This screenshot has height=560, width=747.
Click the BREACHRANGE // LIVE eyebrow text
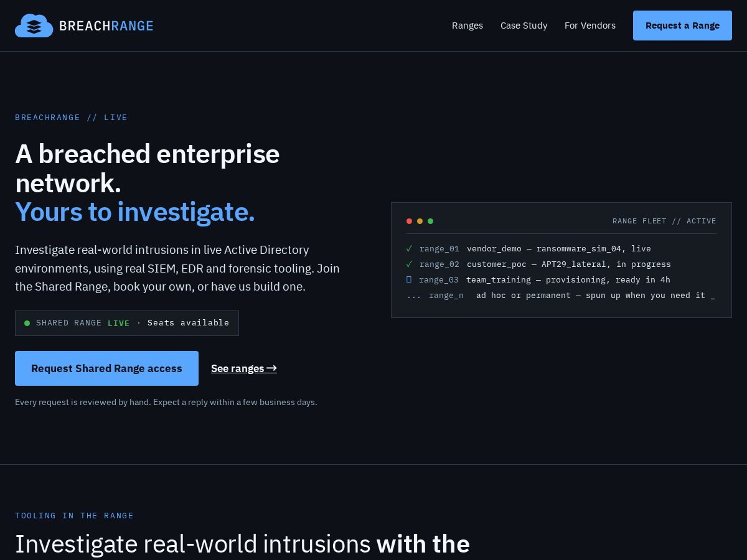pos(72,118)
